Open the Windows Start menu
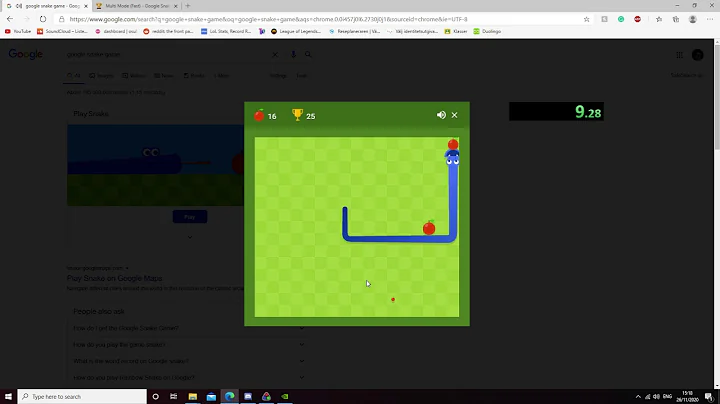 (8, 396)
